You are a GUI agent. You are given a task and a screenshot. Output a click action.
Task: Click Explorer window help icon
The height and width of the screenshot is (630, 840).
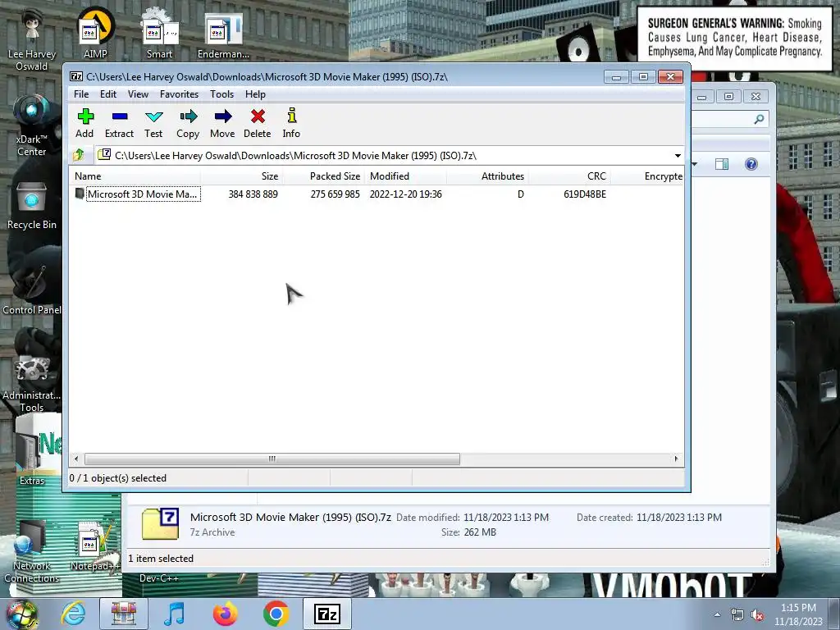tap(751, 164)
